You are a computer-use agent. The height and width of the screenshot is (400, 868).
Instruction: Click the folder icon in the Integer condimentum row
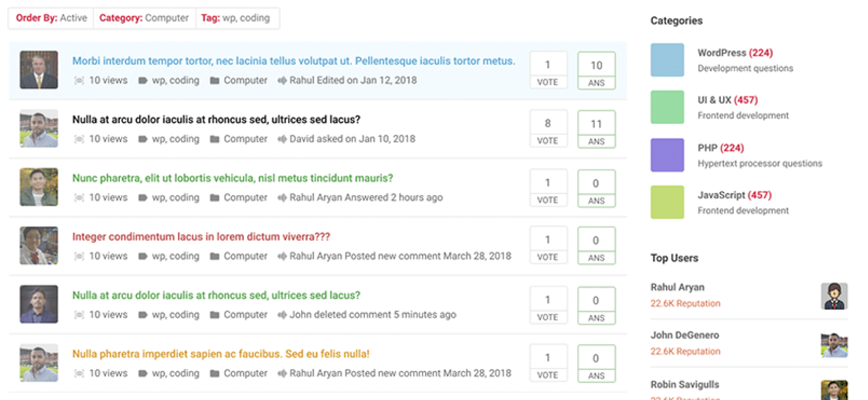tap(214, 257)
